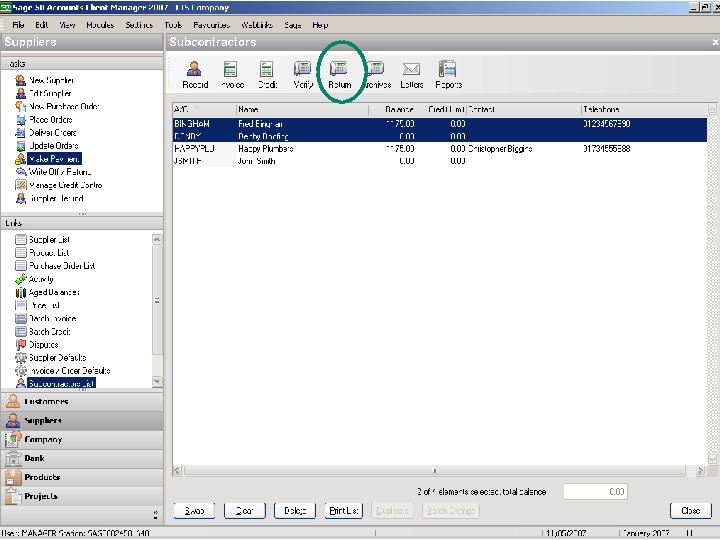The height and width of the screenshot is (540, 720).
Task: Switch to Bank module
Action: pyautogui.click(x=82, y=458)
